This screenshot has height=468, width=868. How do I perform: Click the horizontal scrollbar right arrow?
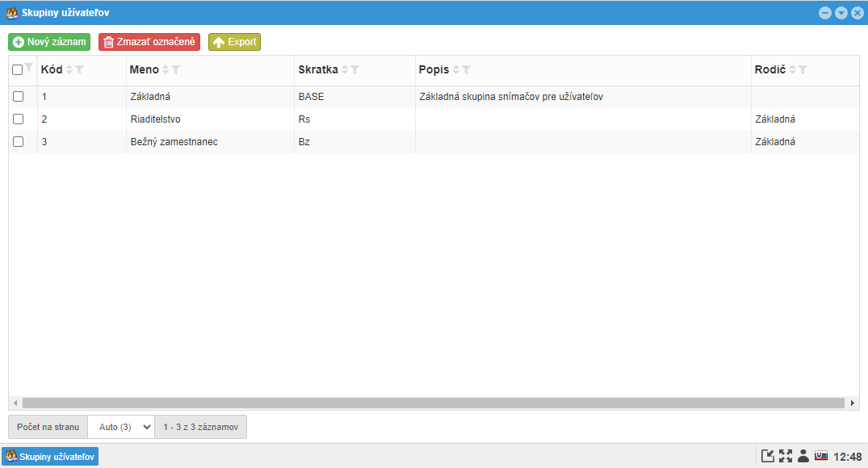tap(853, 403)
